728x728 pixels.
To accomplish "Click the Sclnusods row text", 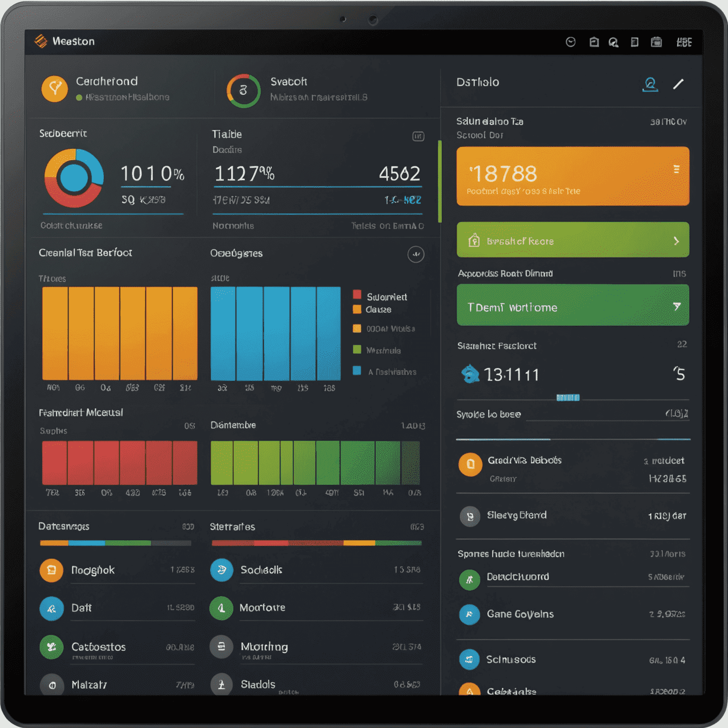I will point(511,659).
